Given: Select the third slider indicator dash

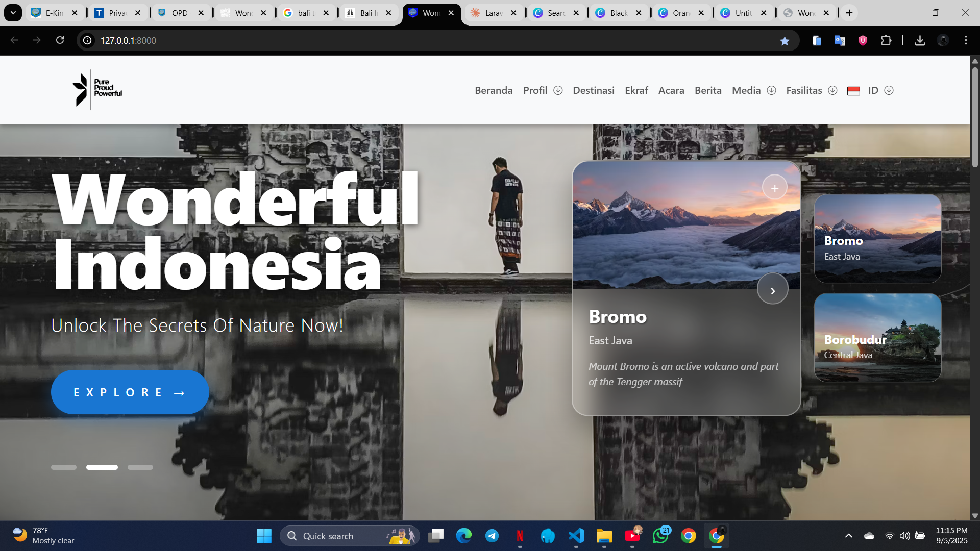Looking at the screenshot, I should tap(140, 467).
